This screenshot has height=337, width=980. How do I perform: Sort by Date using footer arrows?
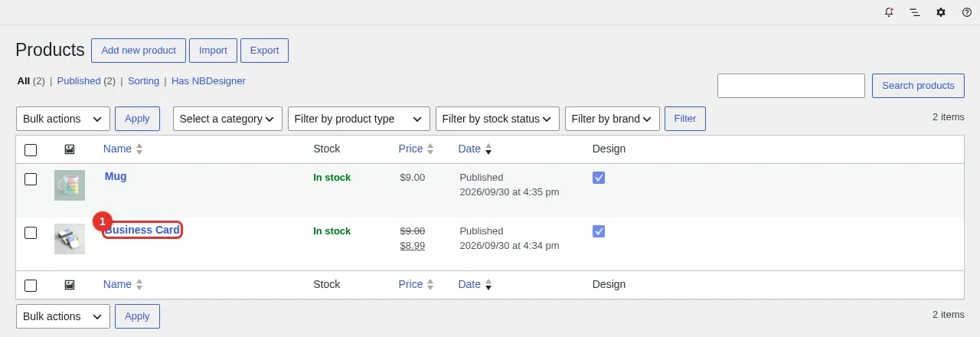tap(488, 285)
